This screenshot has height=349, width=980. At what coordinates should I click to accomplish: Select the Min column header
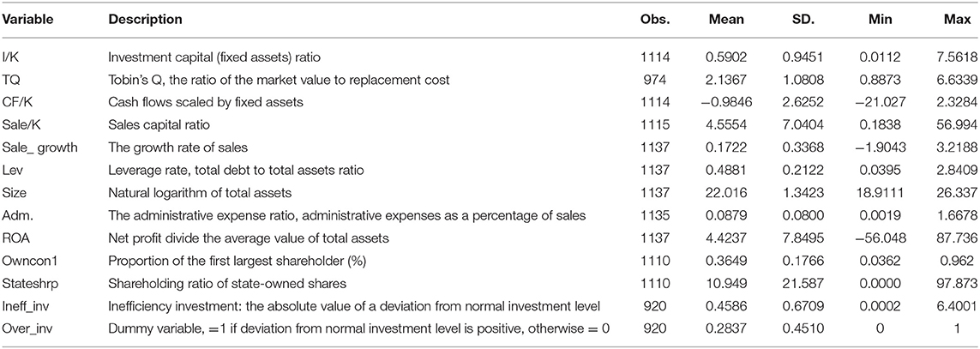point(885,20)
